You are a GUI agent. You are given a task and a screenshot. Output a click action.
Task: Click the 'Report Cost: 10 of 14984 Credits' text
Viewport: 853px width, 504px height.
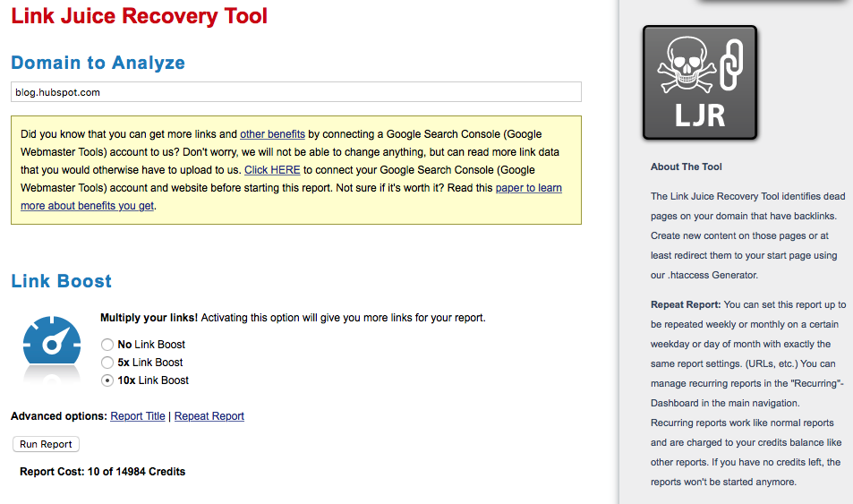[102, 472]
